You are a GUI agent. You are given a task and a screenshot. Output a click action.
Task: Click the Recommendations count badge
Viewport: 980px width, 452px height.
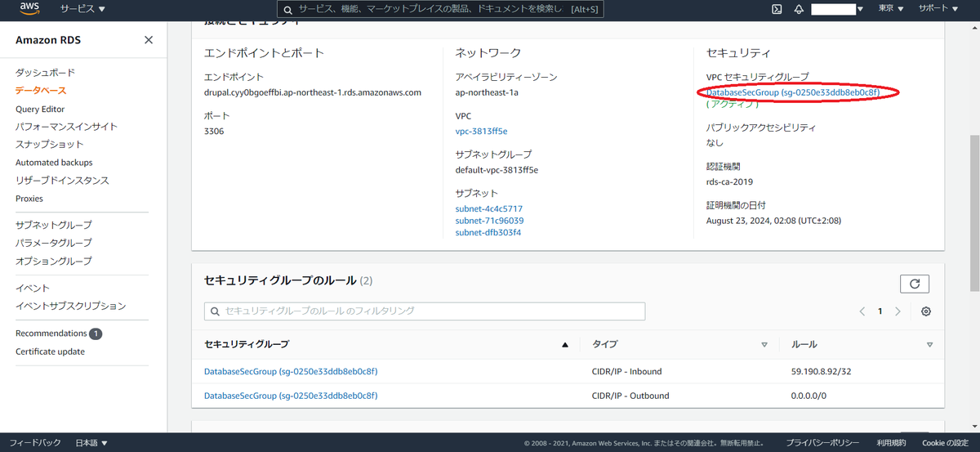[96, 333]
